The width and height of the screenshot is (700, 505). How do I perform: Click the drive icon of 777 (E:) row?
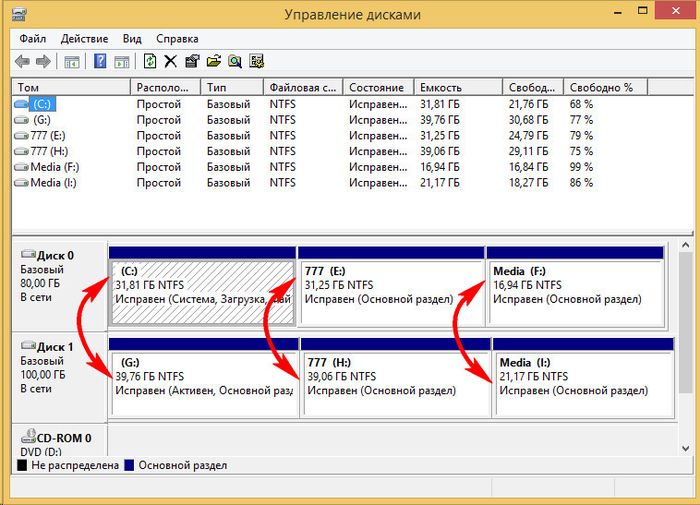pos(21,136)
